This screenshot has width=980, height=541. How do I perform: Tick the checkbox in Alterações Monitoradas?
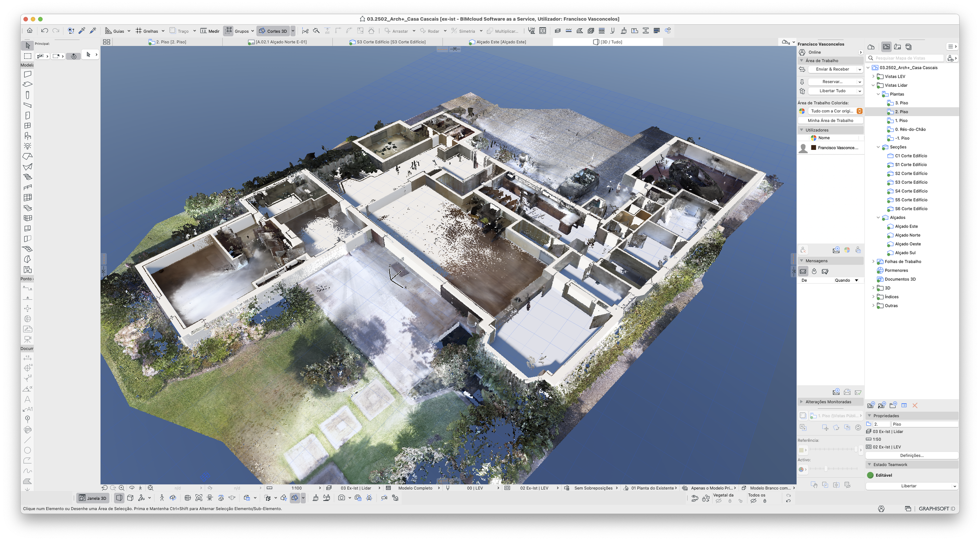click(803, 416)
